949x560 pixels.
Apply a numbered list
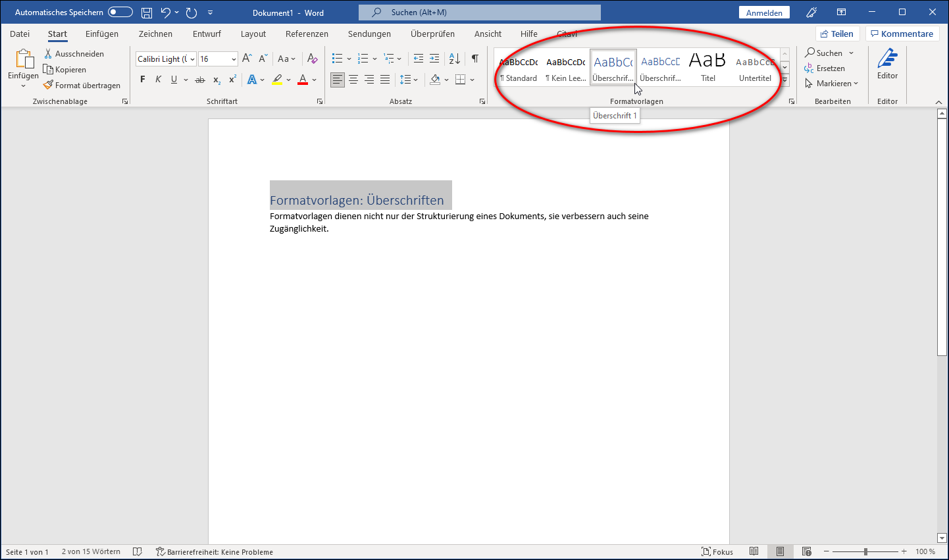(363, 59)
